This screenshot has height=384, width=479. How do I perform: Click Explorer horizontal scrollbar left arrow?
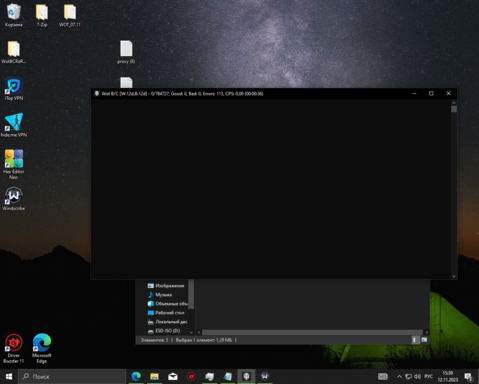click(x=199, y=332)
